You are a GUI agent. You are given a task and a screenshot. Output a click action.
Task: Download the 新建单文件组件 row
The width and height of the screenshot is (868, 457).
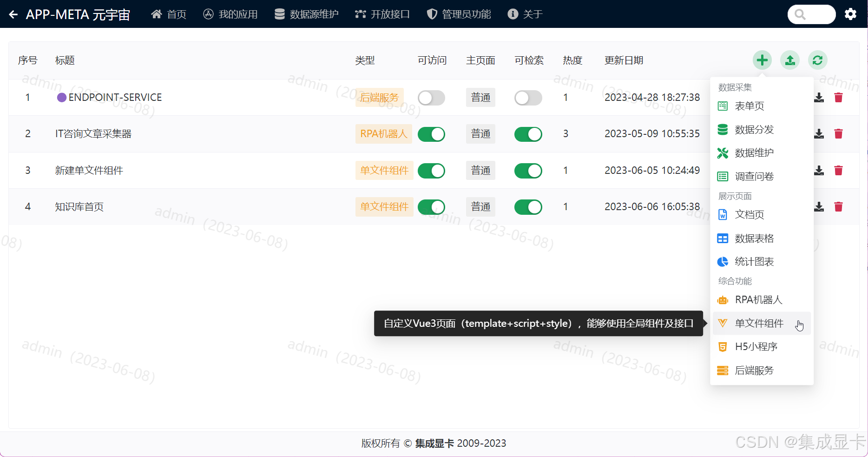(819, 171)
